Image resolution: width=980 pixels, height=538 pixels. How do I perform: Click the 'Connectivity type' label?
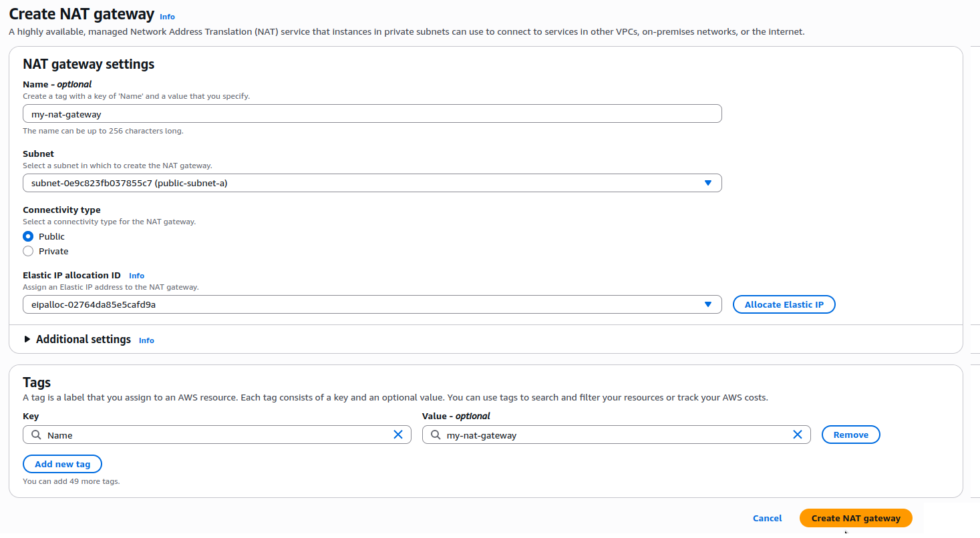pyautogui.click(x=61, y=210)
